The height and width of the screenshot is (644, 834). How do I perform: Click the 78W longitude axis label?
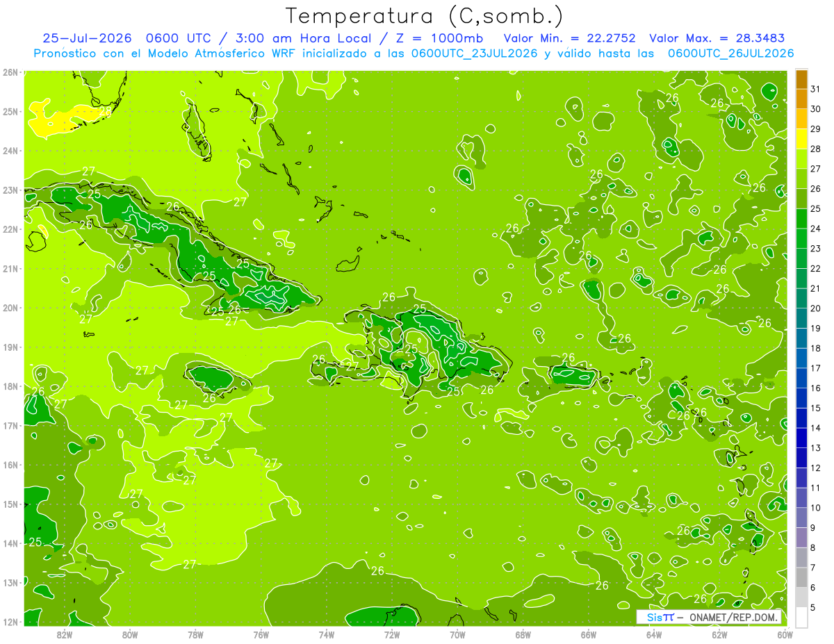tap(195, 635)
